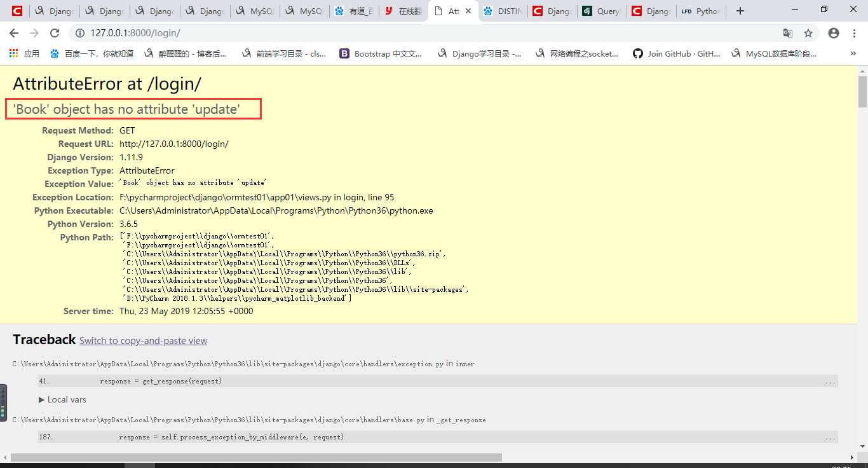Click the vertical page scrollbar thumb
This screenshot has width=868, height=468.
tap(862, 92)
